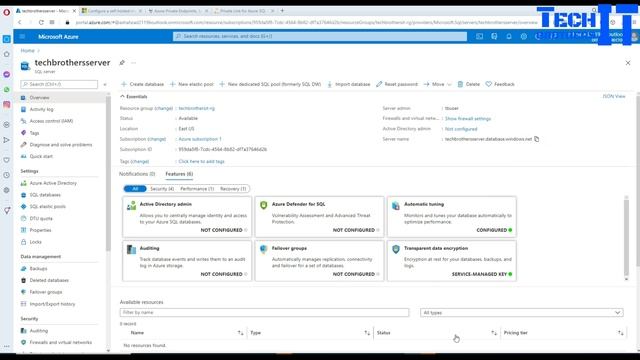
Task: Click Feedback in the toolbar
Action: 500,84
